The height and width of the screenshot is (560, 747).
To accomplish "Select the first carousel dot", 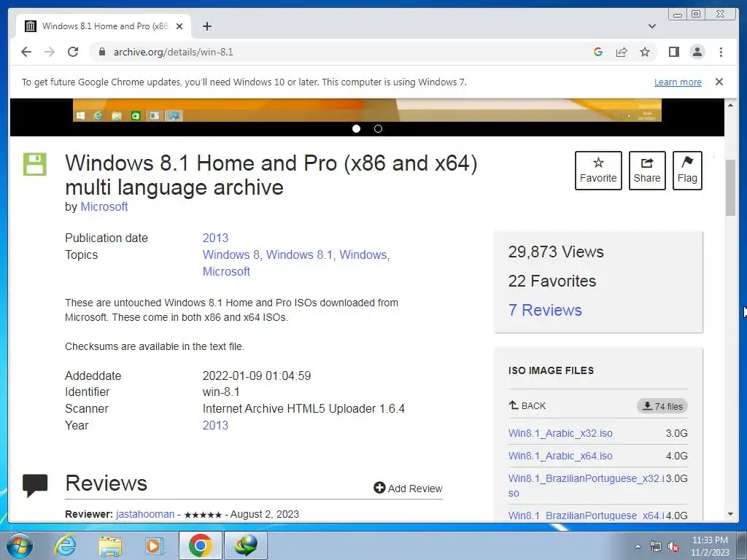I will 356,128.
